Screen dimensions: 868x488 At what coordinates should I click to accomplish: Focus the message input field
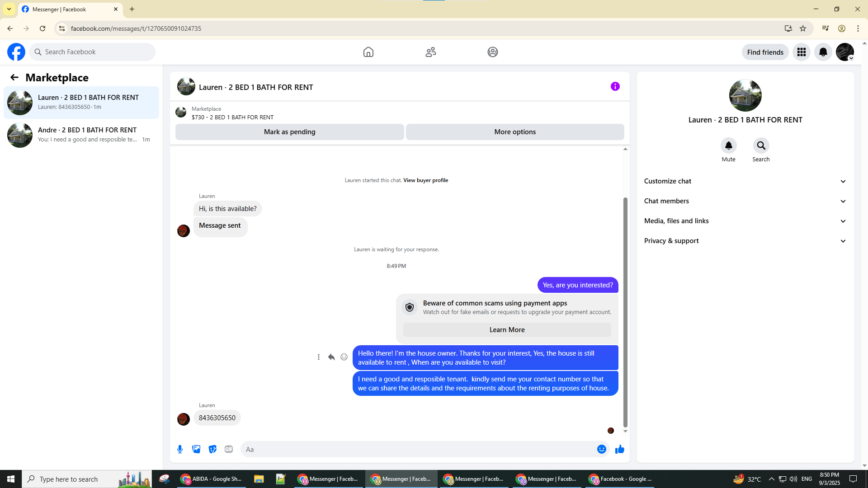[x=419, y=449]
